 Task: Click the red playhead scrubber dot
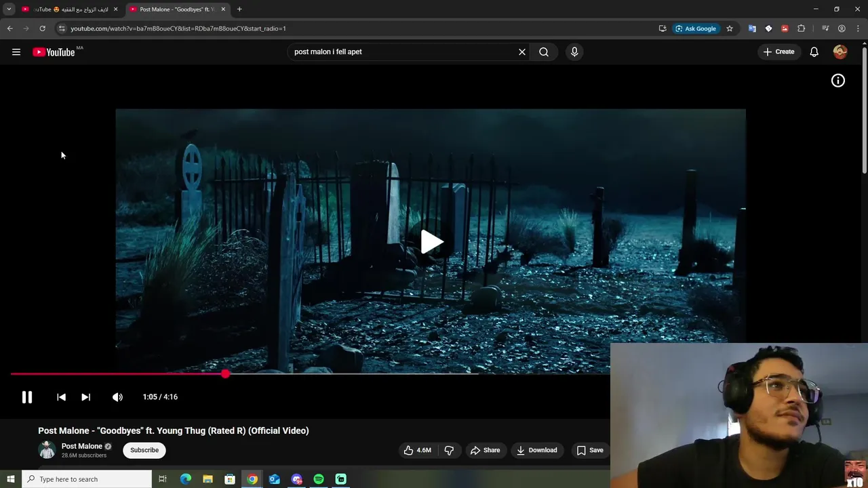pos(225,373)
